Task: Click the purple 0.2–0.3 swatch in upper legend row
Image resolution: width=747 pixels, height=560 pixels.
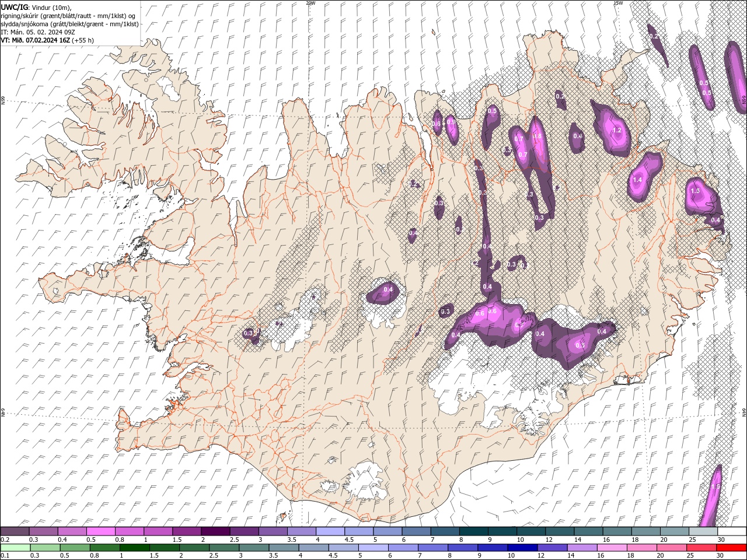Action: coord(15,531)
